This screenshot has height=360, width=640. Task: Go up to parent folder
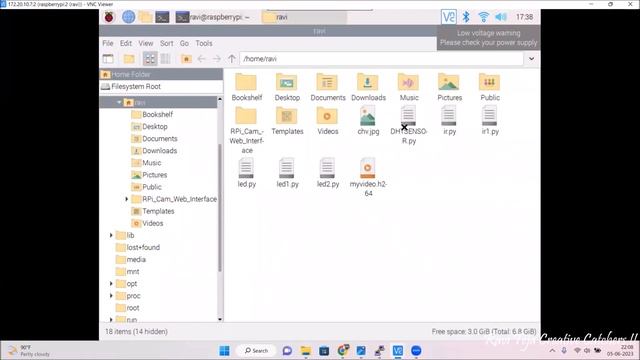232,59
